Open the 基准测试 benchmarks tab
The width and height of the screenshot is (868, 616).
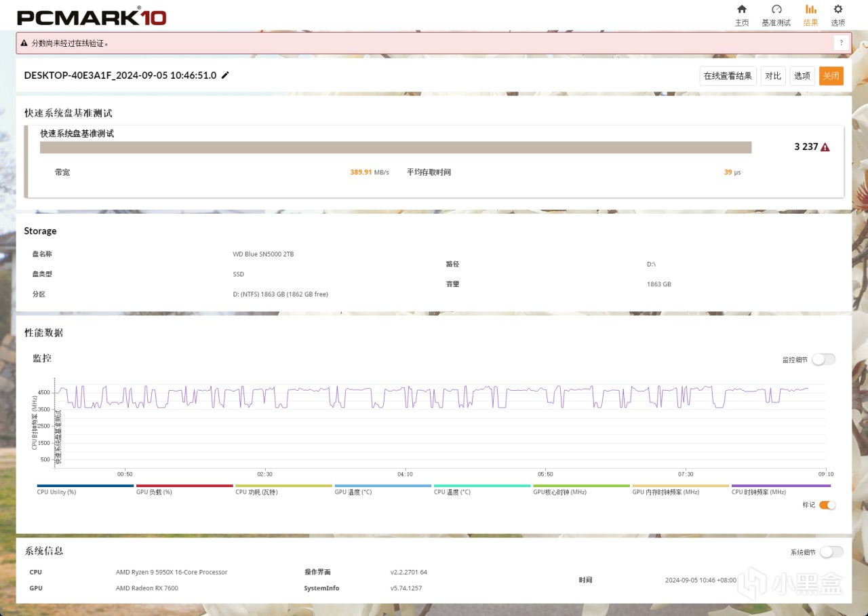tap(776, 15)
